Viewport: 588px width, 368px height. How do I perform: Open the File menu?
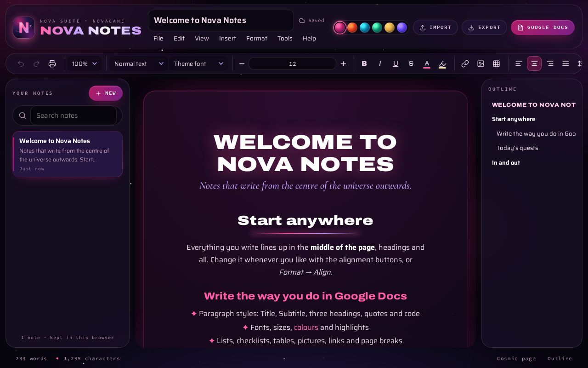coord(158,38)
